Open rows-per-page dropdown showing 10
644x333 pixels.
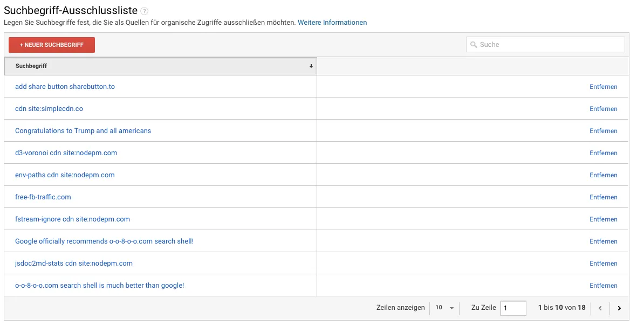point(444,308)
